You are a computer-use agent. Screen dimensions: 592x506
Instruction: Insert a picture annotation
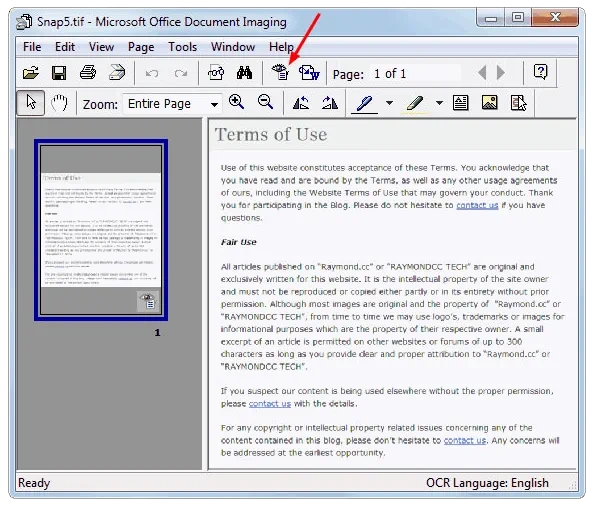(490, 103)
